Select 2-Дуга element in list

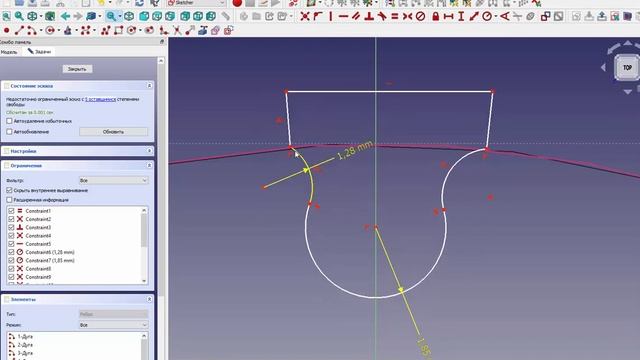coord(25,345)
